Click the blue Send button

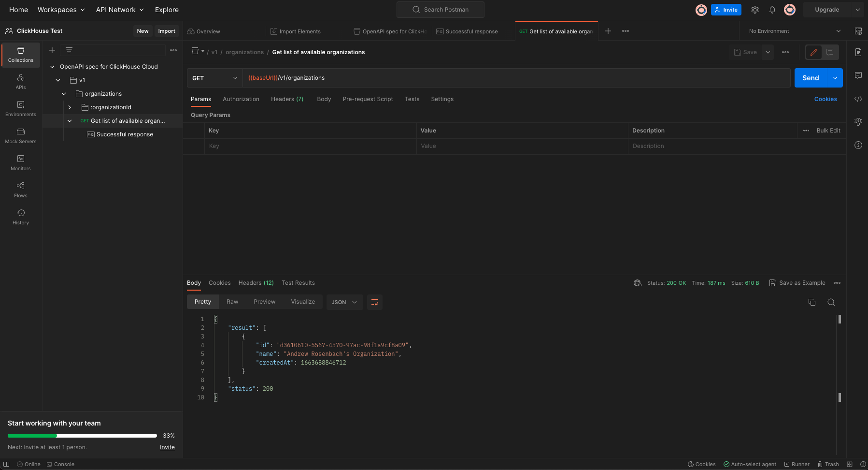pyautogui.click(x=810, y=78)
